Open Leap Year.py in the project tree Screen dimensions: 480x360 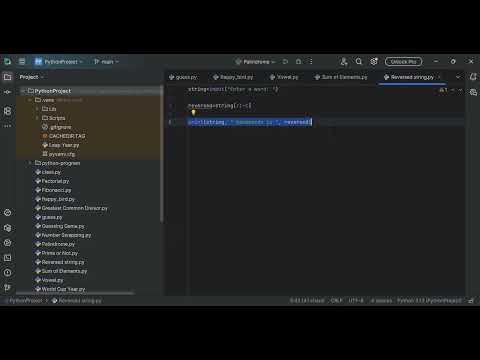point(61,145)
